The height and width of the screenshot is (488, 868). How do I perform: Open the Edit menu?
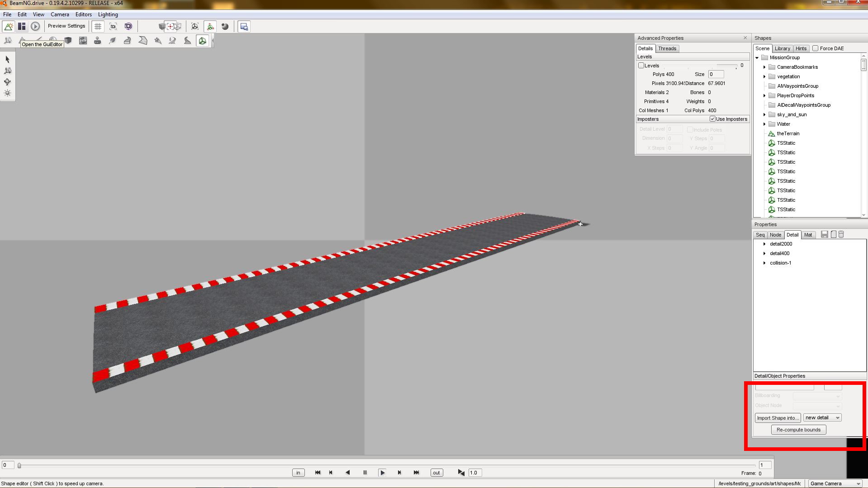tap(22, 14)
